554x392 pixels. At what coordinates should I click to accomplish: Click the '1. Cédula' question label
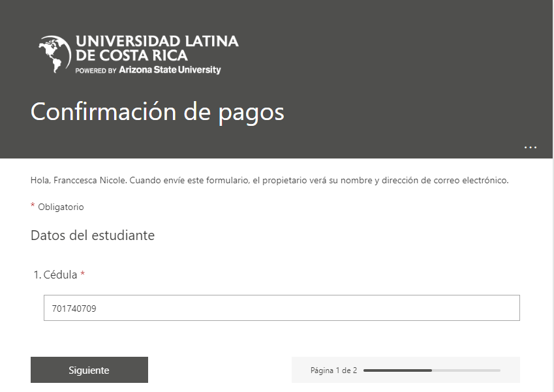(x=59, y=275)
